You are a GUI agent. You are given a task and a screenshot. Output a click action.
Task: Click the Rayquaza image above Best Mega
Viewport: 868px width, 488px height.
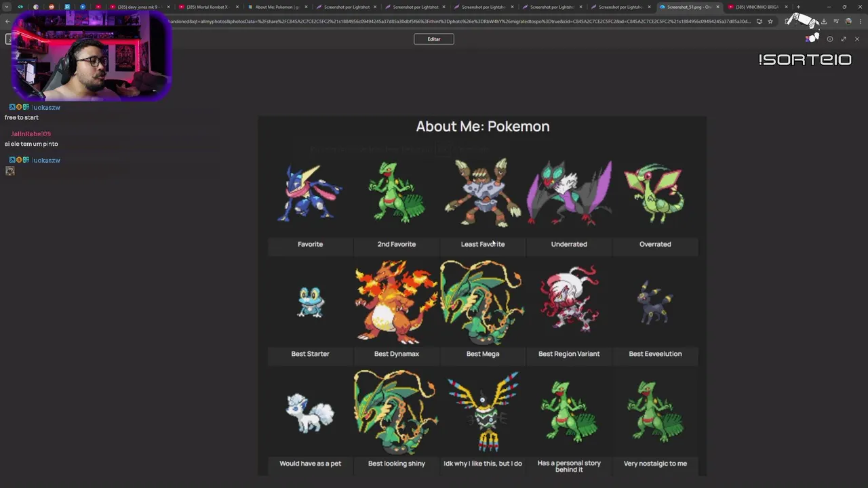482,302
